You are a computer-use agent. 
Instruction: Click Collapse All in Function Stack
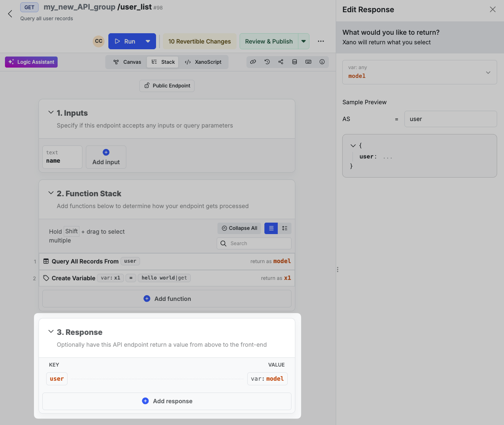pyautogui.click(x=240, y=228)
